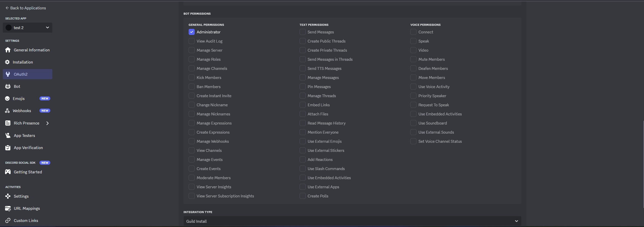Go back to Applications
The image size is (644, 227).
26,8
